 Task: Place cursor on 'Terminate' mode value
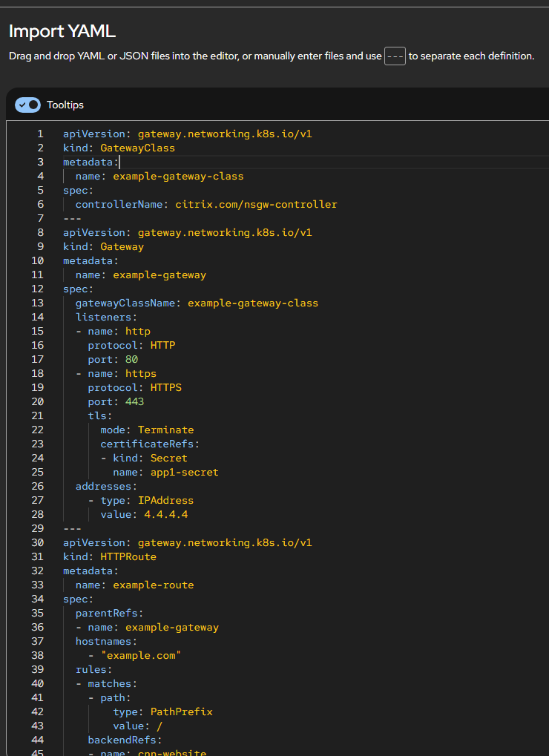pos(165,430)
